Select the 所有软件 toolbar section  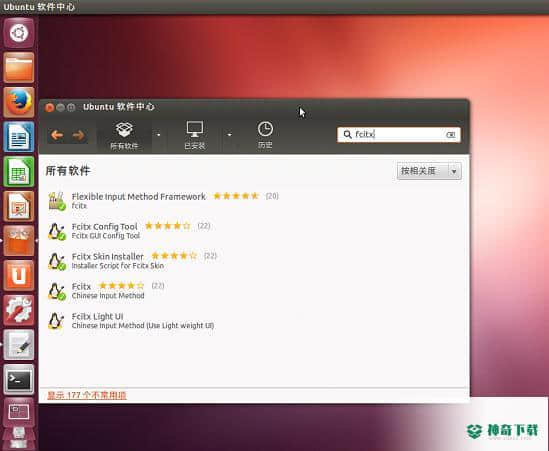(x=124, y=136)
